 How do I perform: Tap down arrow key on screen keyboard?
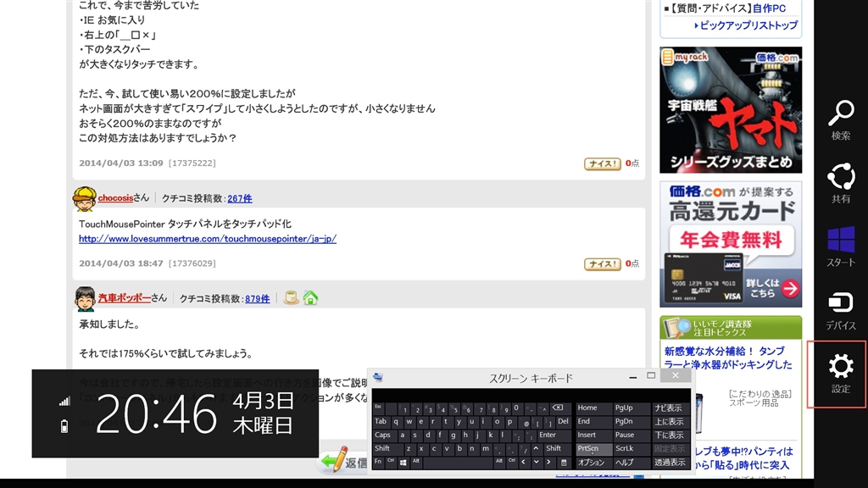pyautogui.click(x=536, y=462)
